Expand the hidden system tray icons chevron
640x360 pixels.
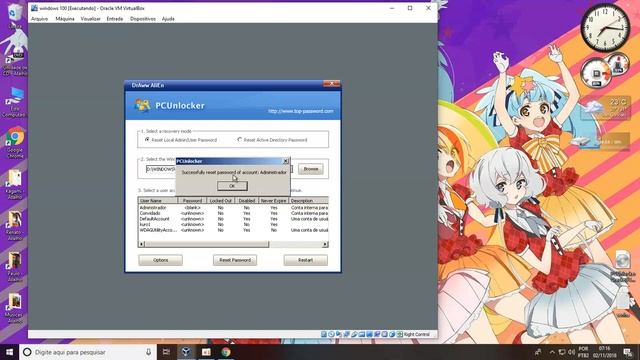[x=552, y=352]
